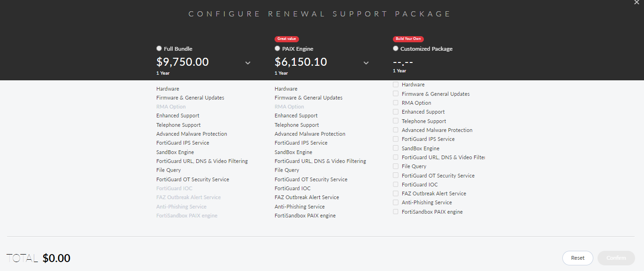Check the Enhanced Support box
644x271 pixels.
coord(395,111)
